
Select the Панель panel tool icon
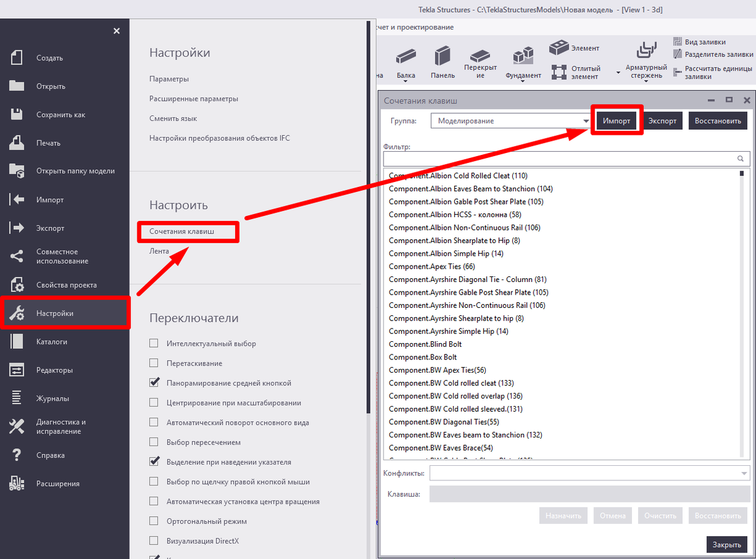(442, 55)
